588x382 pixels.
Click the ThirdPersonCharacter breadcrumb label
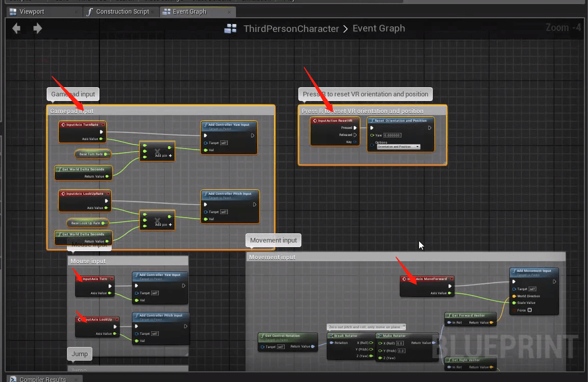click(291, 28)
